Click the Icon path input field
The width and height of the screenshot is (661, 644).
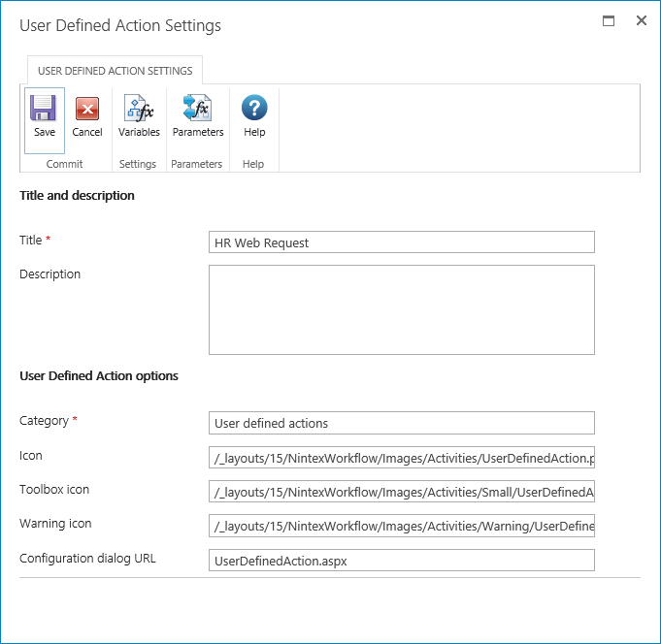pyautogui.click(x=401, y=458)
